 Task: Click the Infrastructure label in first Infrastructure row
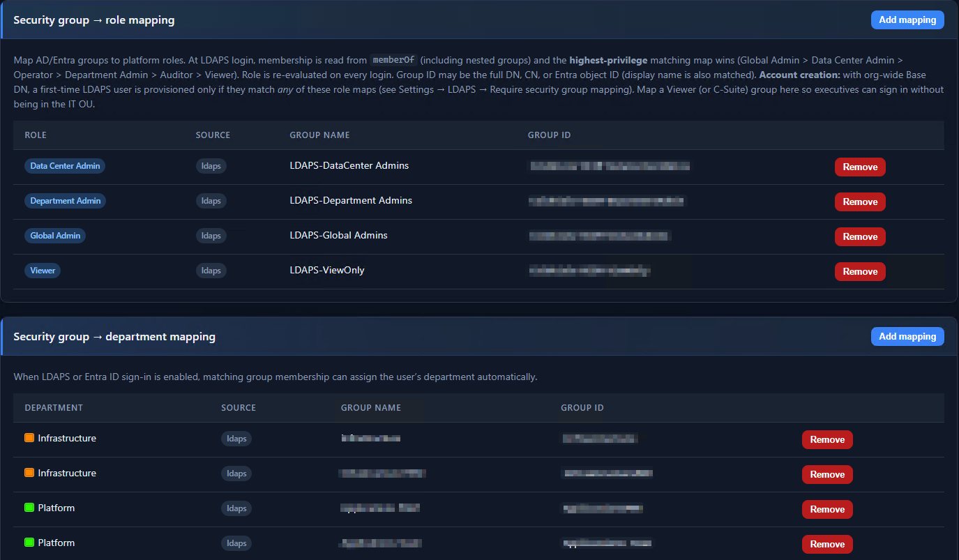[x=67, y=438]
